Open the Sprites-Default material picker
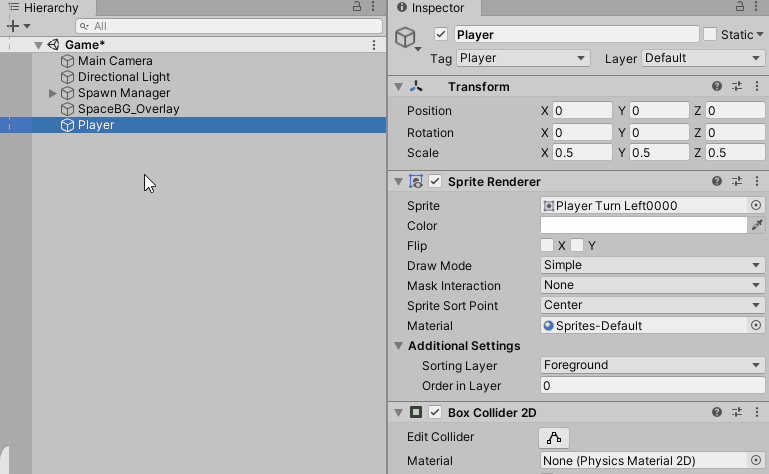769x474 pixels. (x=756, y=325)
